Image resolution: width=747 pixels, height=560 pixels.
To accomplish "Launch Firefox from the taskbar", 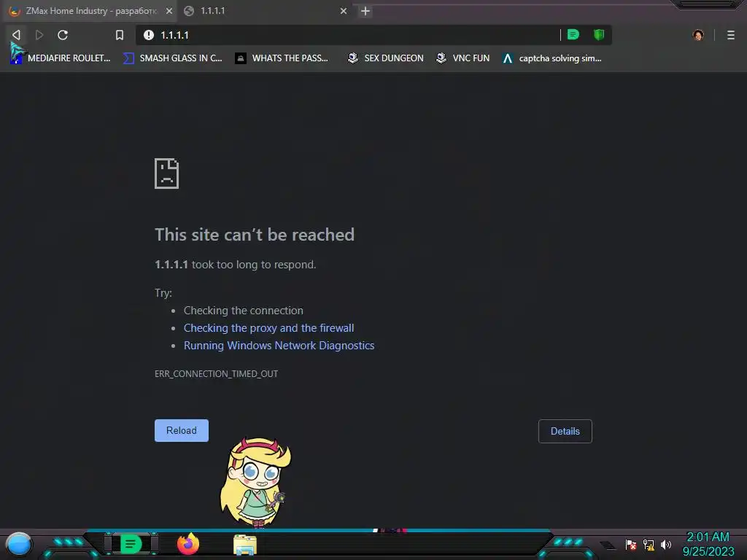I will 188,544.
